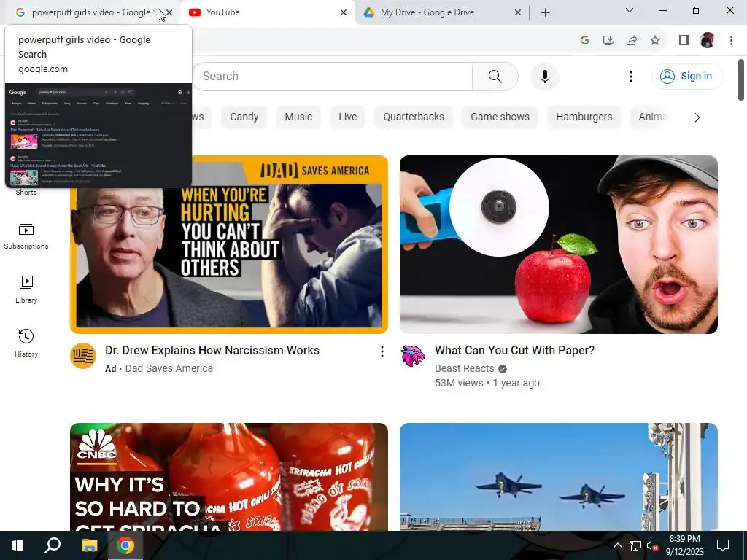
Task: Click the install app icon in the address bar
Action: [x=608, y=41]
